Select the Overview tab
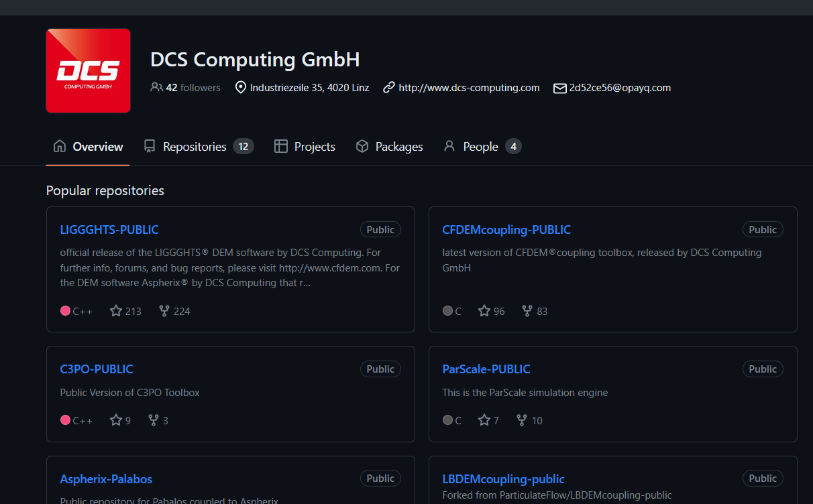This screenshot has width=813, height=504. (x=88, y=147)
